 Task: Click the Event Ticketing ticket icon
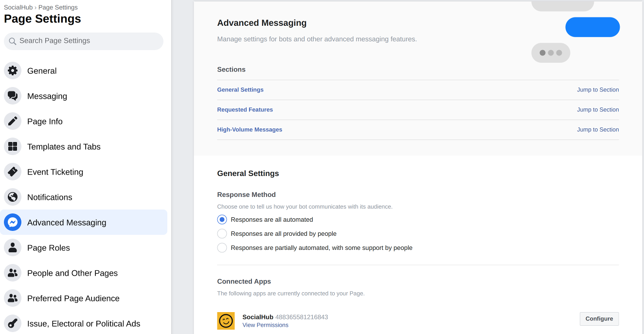[x=13, y=172]
